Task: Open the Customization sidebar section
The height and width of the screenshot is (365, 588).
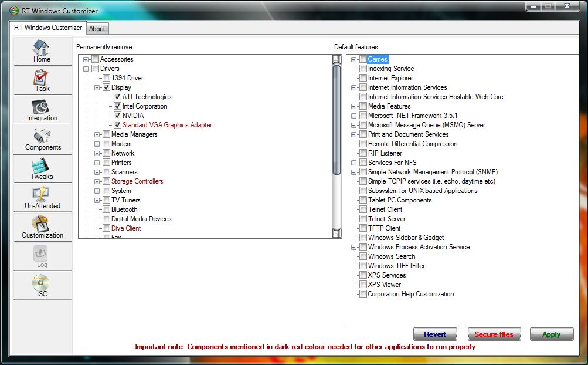Action: click(42, 227)
